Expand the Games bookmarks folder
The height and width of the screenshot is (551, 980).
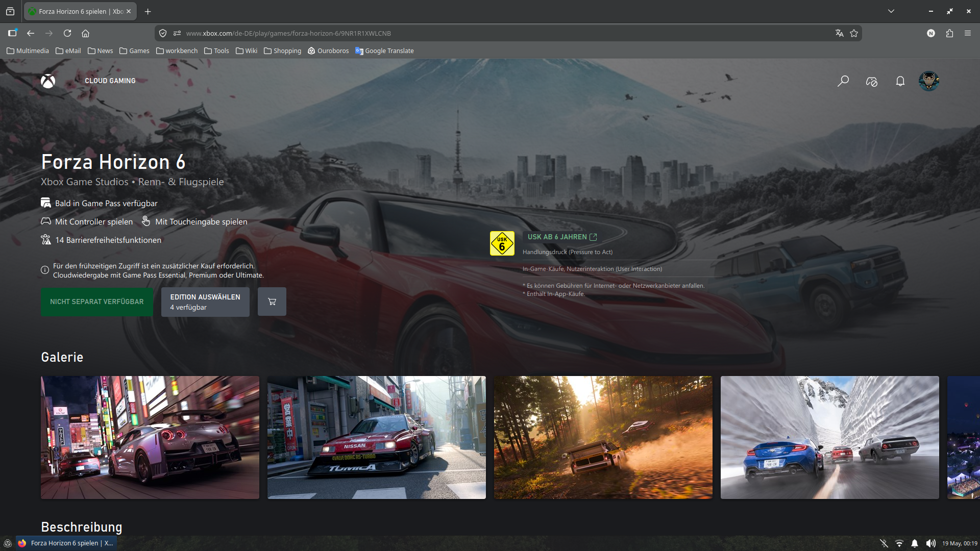tap(134, 51)
